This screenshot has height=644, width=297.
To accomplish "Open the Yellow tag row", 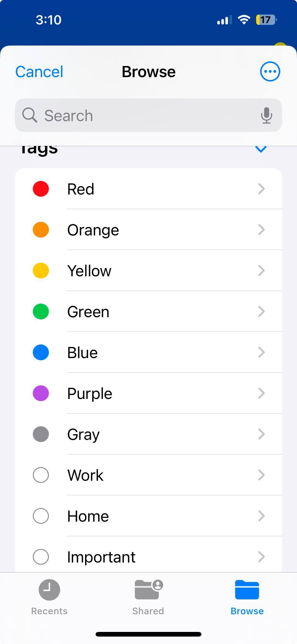I will point(148,271).
